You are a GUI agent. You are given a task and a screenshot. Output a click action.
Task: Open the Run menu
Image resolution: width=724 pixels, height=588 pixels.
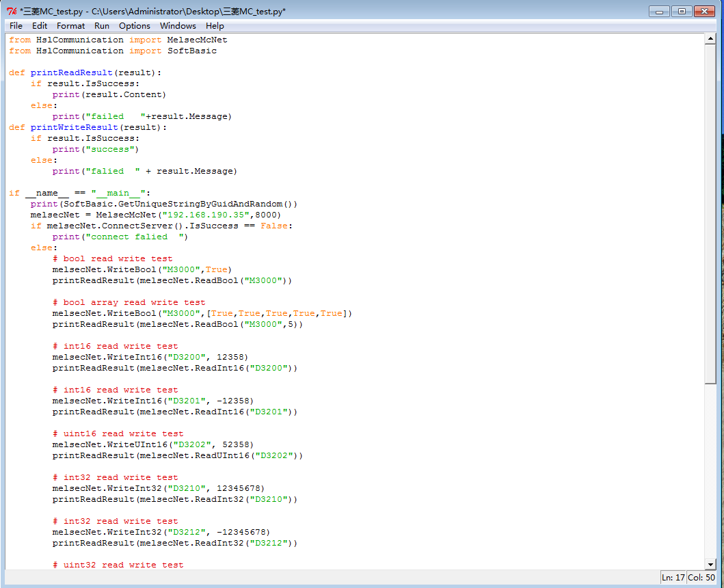[x=102, y=25]
